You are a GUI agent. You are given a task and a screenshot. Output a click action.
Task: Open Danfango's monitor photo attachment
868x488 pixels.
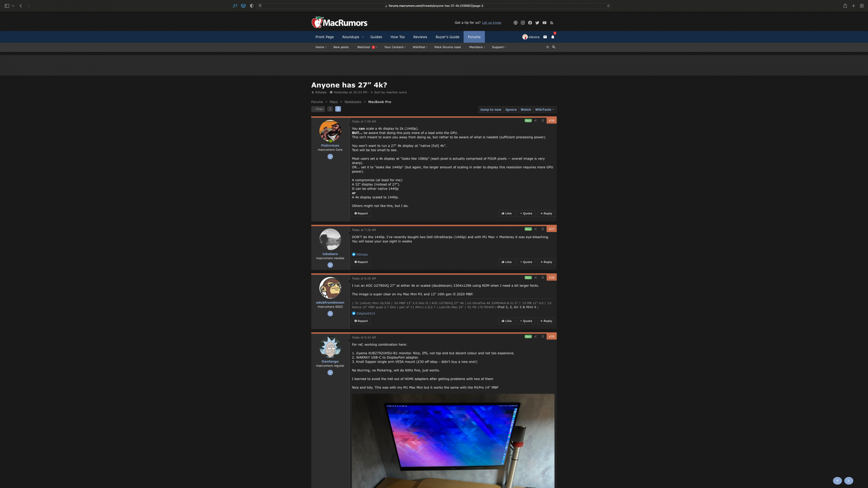453,440
